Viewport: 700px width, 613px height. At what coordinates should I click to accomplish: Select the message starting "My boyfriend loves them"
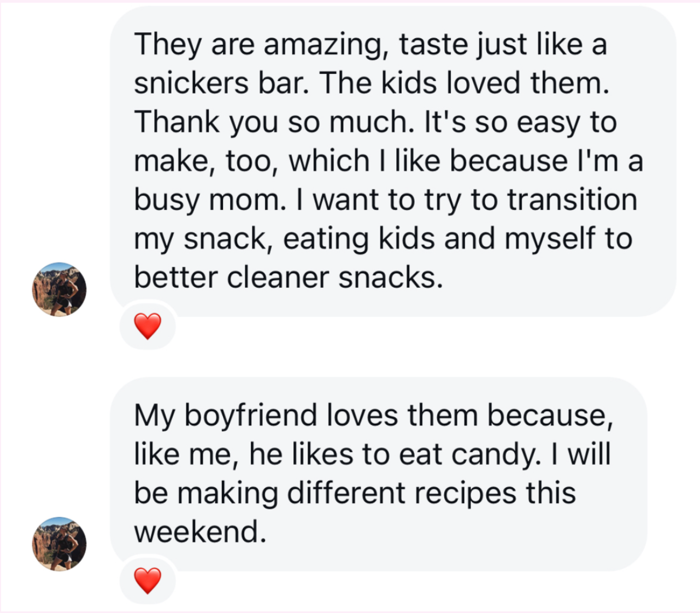click(x=378, y=474)
